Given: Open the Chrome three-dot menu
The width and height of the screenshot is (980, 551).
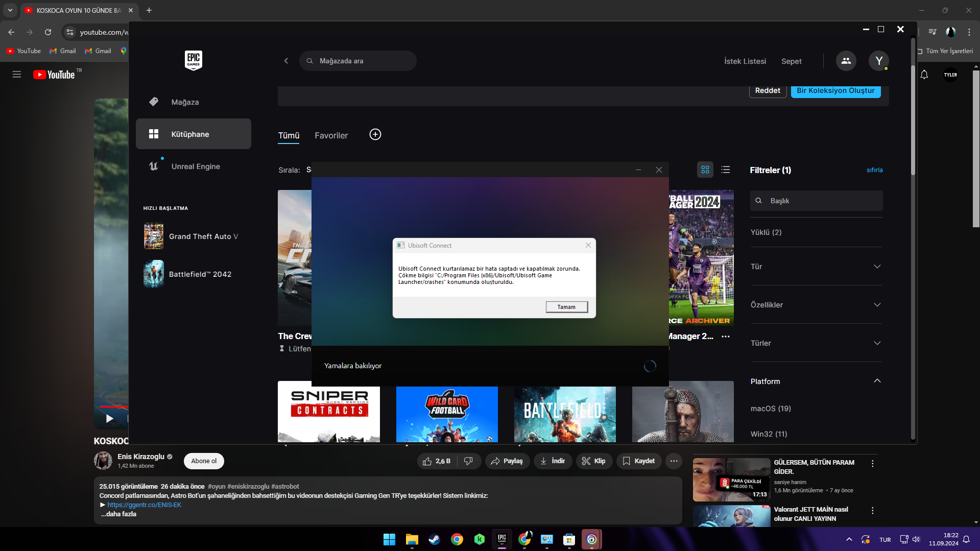Looking at the screenshot, I should click(969, 32).
